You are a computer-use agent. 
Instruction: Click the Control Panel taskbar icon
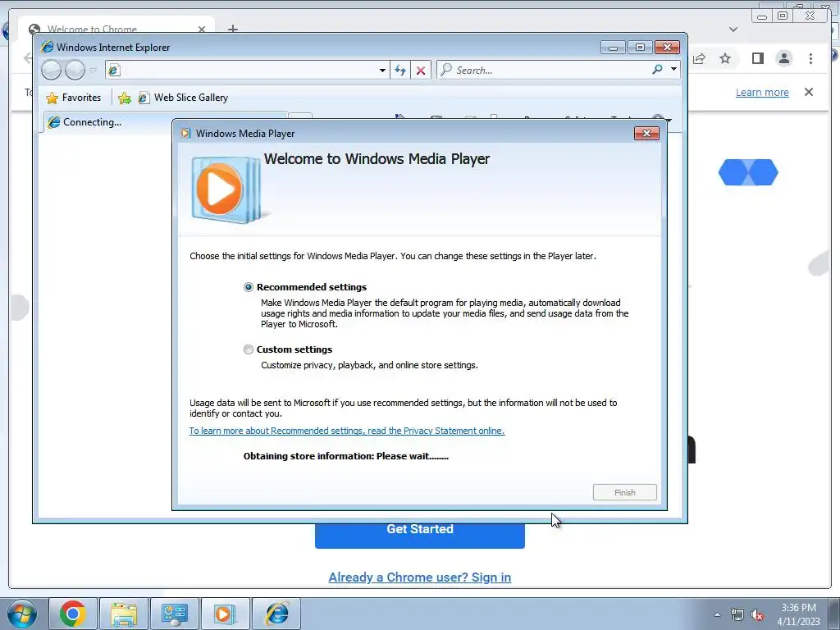(175, 614)
